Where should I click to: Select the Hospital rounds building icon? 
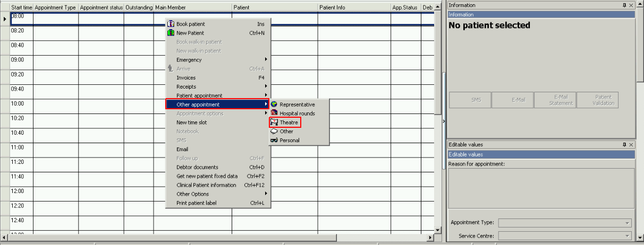click(274, 113)
